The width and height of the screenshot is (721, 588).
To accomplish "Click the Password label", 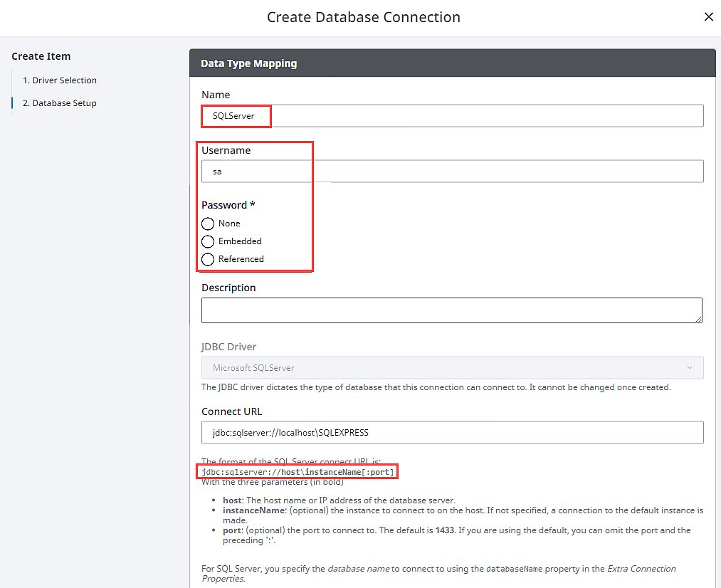I will 228,205.
